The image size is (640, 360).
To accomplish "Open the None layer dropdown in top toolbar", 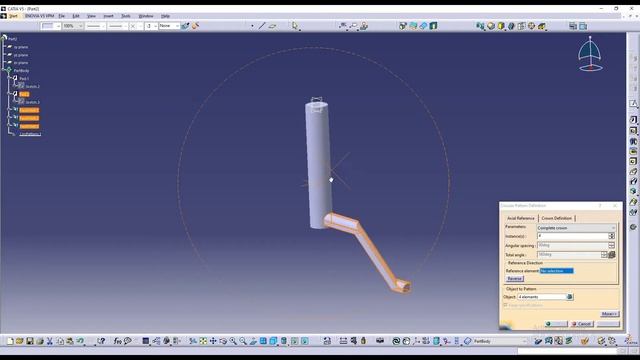I will coord(169,26).
